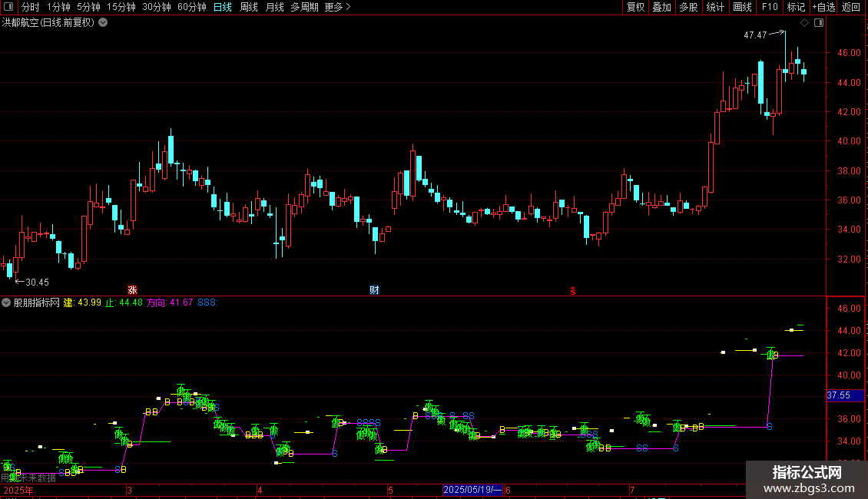Click the 返回 back button
Viewport: 868px width, 499px height.
pyautogui.click(x=851, y=7)
